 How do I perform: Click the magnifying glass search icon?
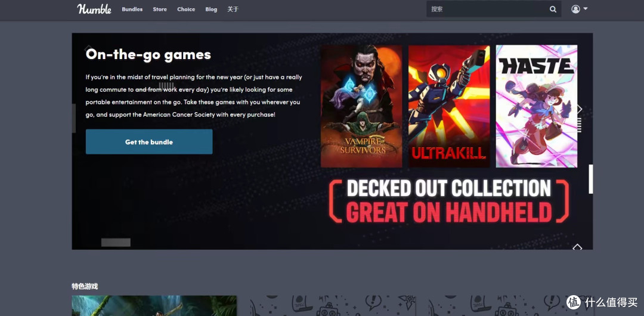pyautogui.click(x=553, y=9)
